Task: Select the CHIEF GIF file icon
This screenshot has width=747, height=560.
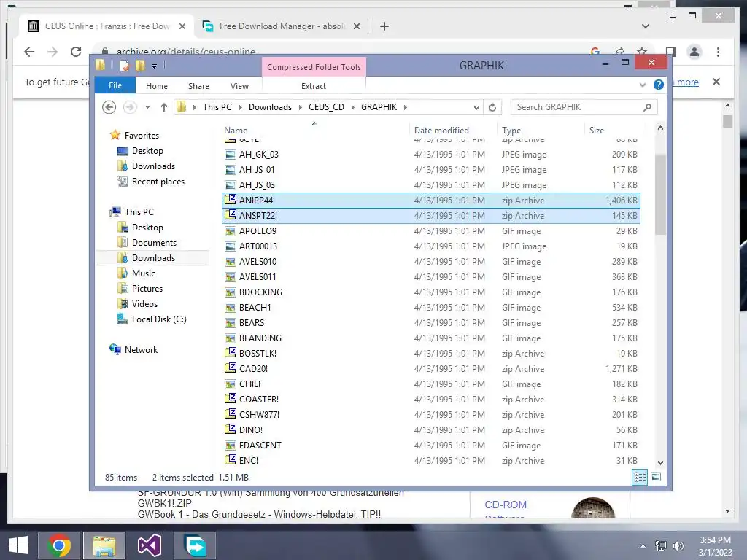Action: pyautogui.click(x=231, y=384)
